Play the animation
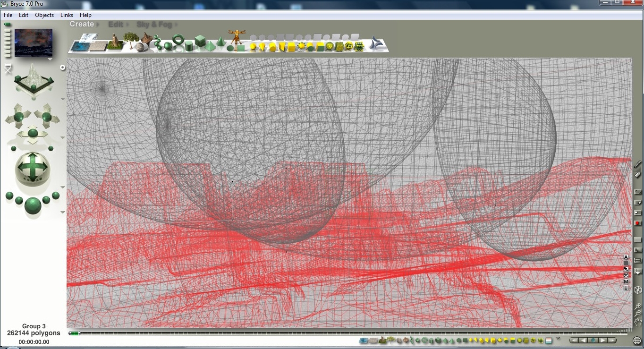The height and width of the screenshot is (349, 644). point(603,340)
